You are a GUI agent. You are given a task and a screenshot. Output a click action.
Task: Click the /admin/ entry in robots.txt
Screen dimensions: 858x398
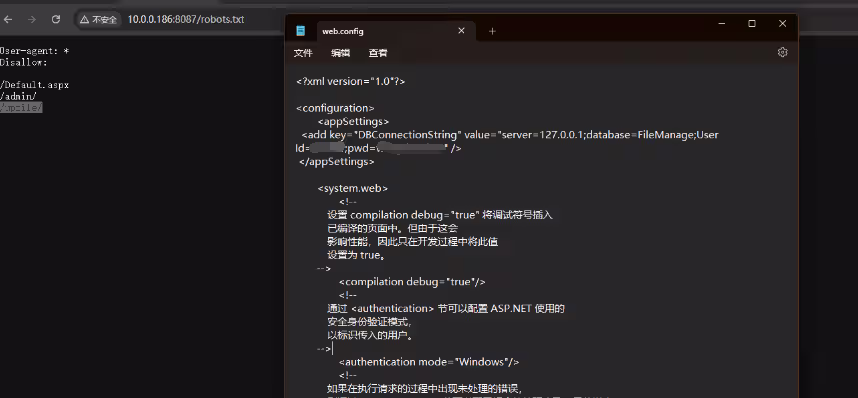(18, 96)
